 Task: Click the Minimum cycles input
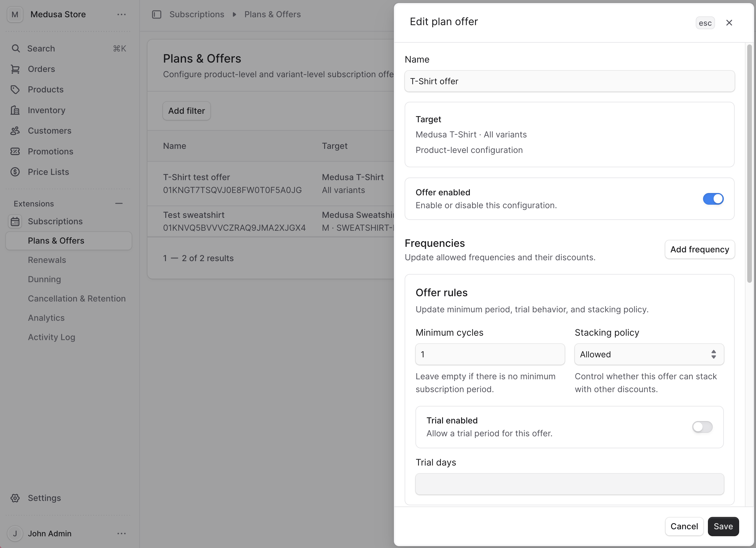pyautogui.click(x=490, y=354)
